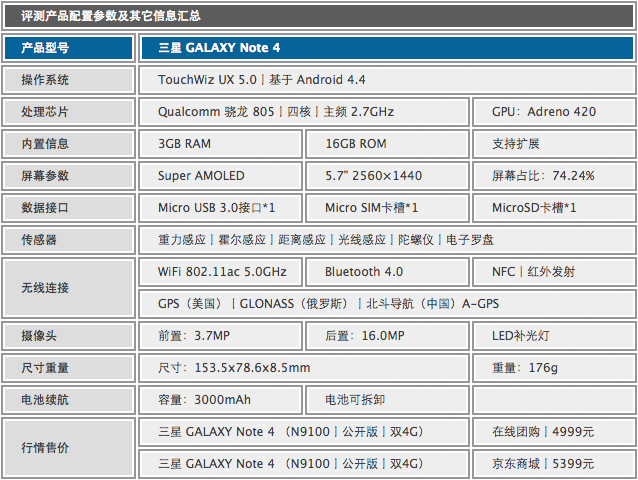Select the '产品型号' label cell
The width and height of the screenshot is (638, 480).
click(68, 48)
